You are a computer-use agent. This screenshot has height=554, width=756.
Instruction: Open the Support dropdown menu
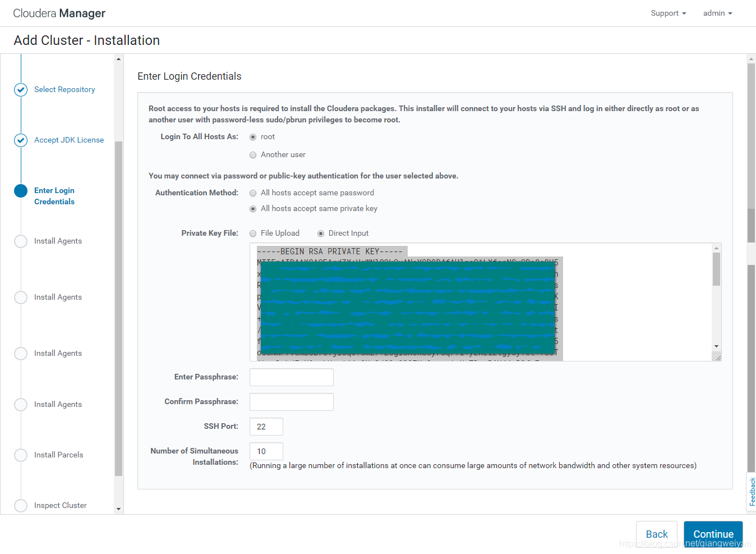tap(669, 13)
